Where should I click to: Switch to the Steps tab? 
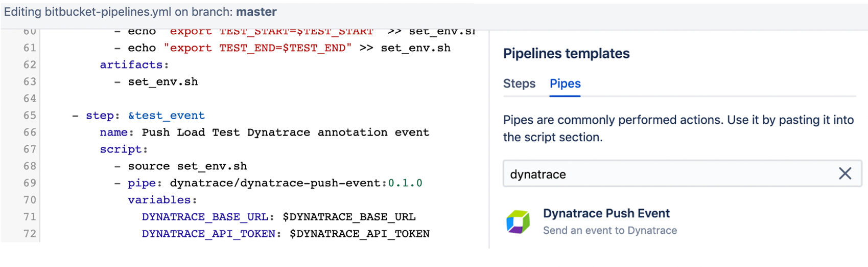(519, 83)
